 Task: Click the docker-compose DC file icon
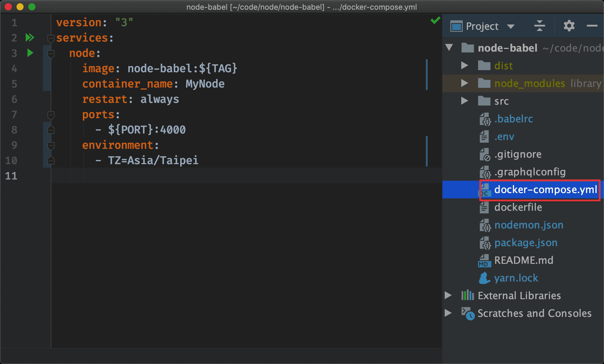pos(485,190)
